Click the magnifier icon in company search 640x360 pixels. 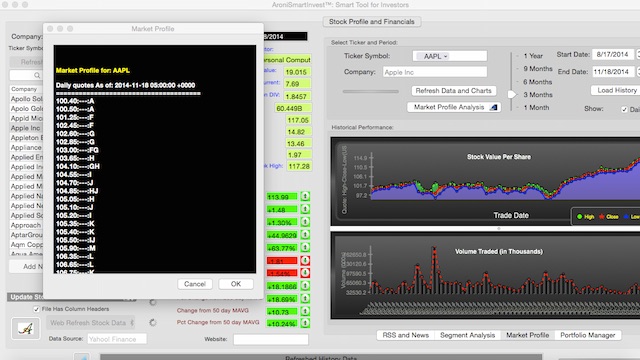coord(37,76)
